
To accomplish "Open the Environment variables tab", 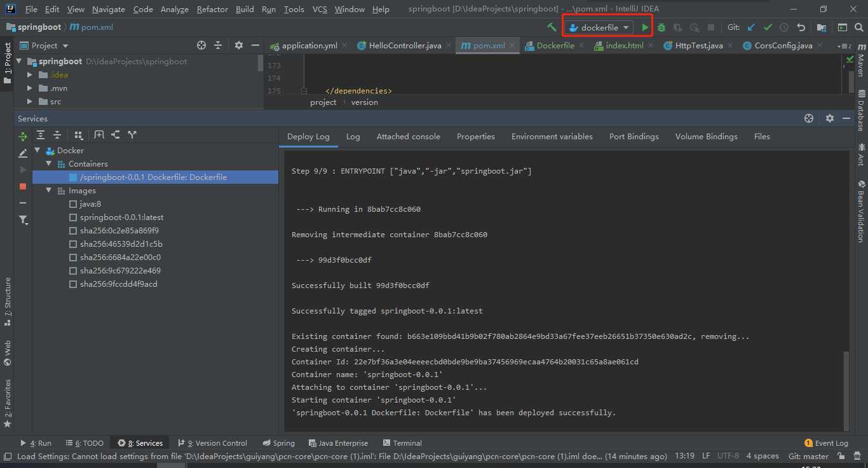I will pyautogui.click(x=552, y=137).
